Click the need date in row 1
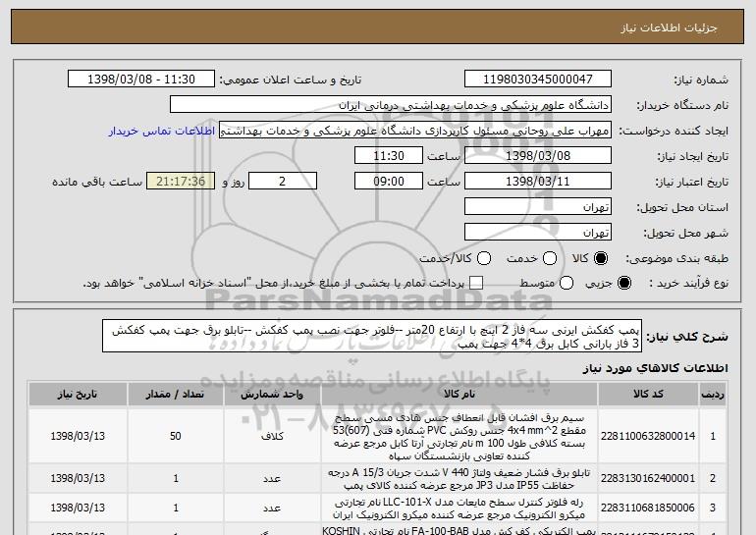 pos(78,436)
